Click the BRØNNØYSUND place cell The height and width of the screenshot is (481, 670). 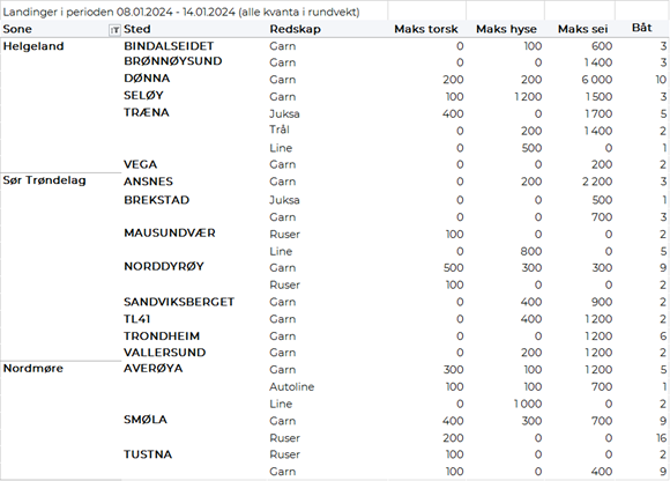pos(173,61)
